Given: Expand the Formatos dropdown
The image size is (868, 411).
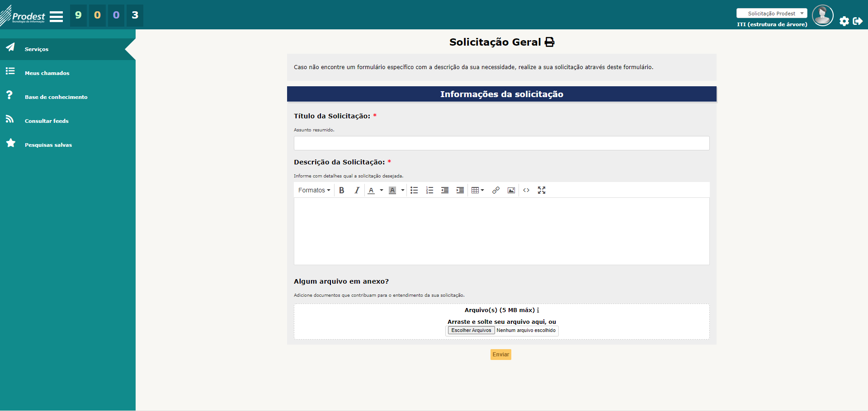Looking at the screenshot, I should (314, 190).
